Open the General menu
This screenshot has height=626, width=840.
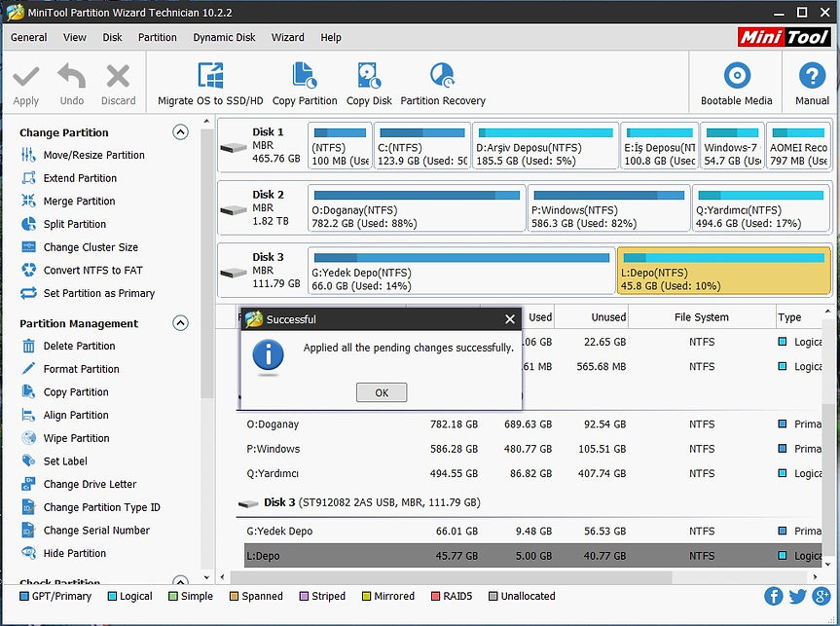[x=29, y=38]
